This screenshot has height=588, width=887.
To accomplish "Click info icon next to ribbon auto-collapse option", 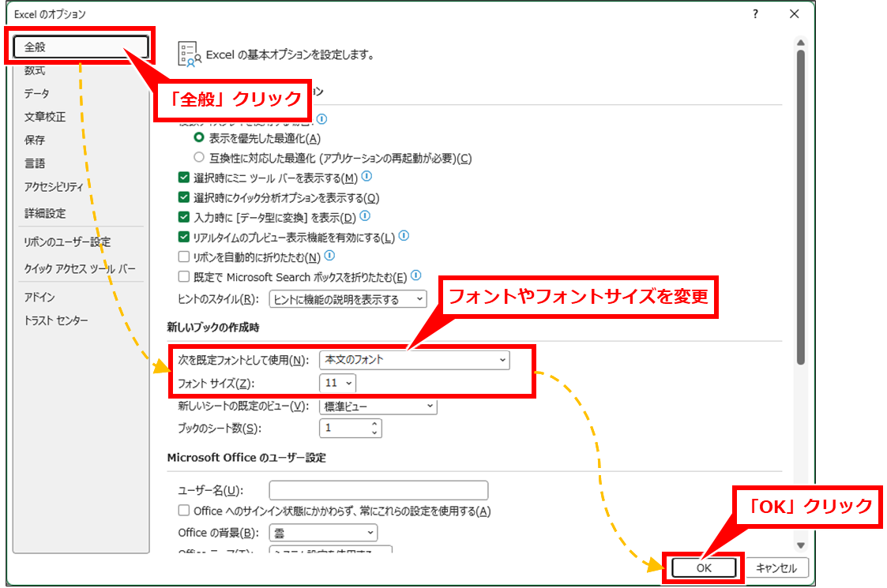I will pos(329,256).
